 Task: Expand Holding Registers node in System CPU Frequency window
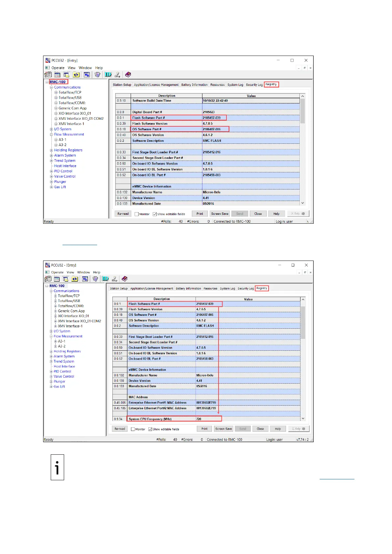(x=51, y=351)
